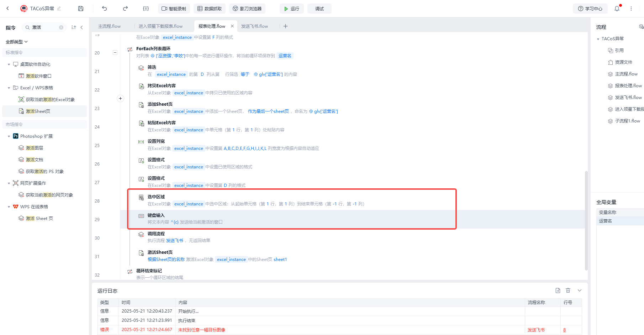This screenshot has width=644, height=335.
Task: Click the 添加Sheet页 step icon
Action: click(141, 105)
